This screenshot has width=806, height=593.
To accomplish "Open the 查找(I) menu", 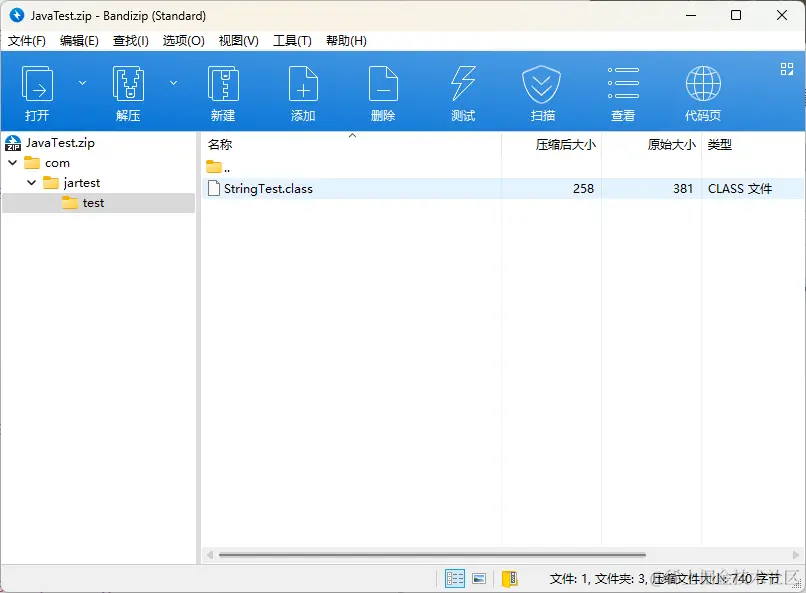I will pyautogui.click(x=131, y=41).
